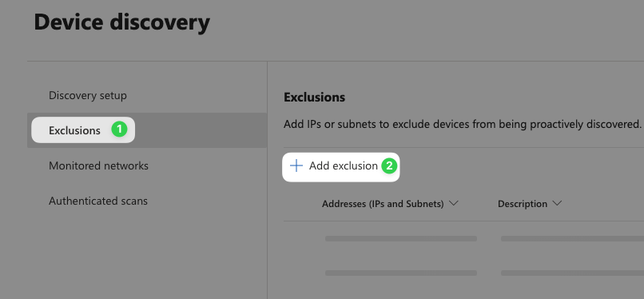Click the green number 2 badge

[389, 166]
